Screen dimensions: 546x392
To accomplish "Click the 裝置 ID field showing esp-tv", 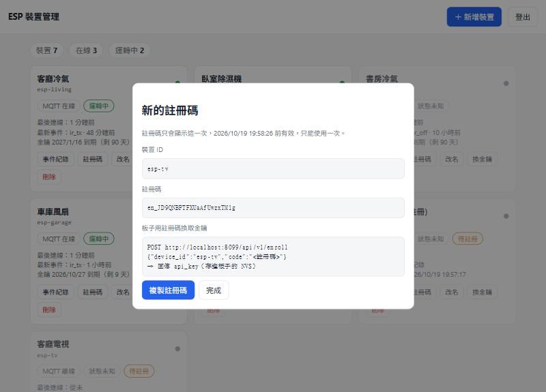I will [x=273, y=168].
